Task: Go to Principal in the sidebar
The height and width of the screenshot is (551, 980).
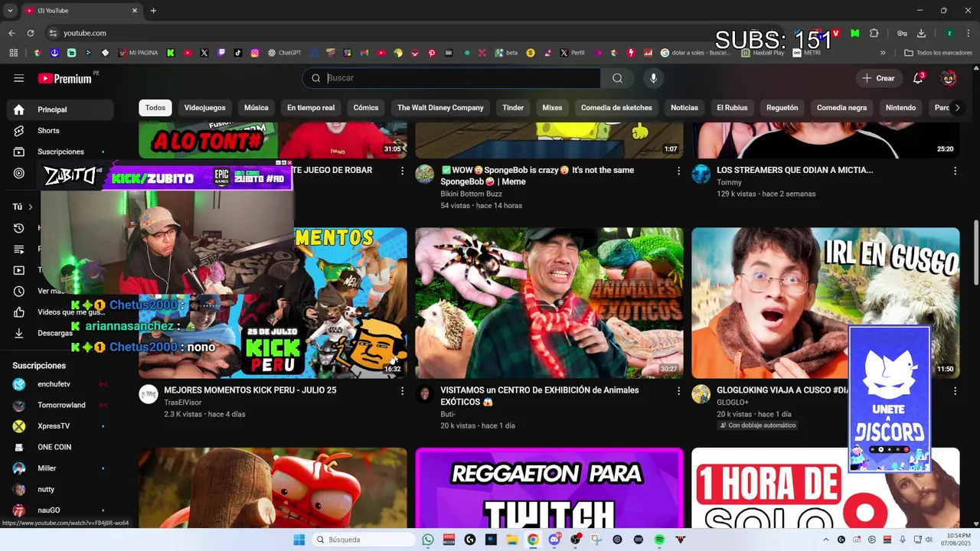Action: pyautogui.click(x=60, y=109)
